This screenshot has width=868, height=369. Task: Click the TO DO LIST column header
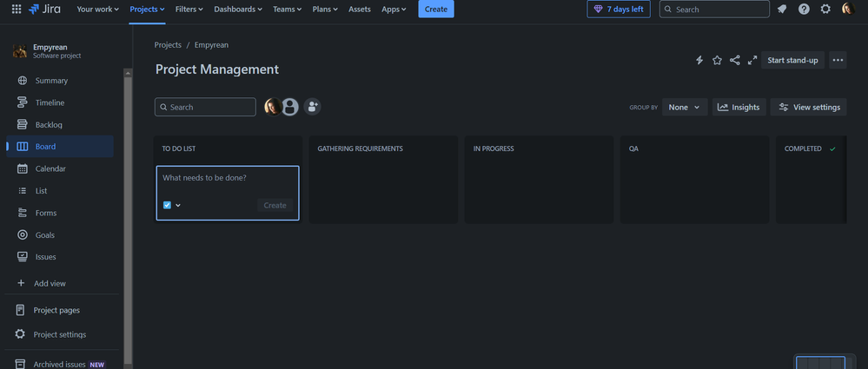179,148
